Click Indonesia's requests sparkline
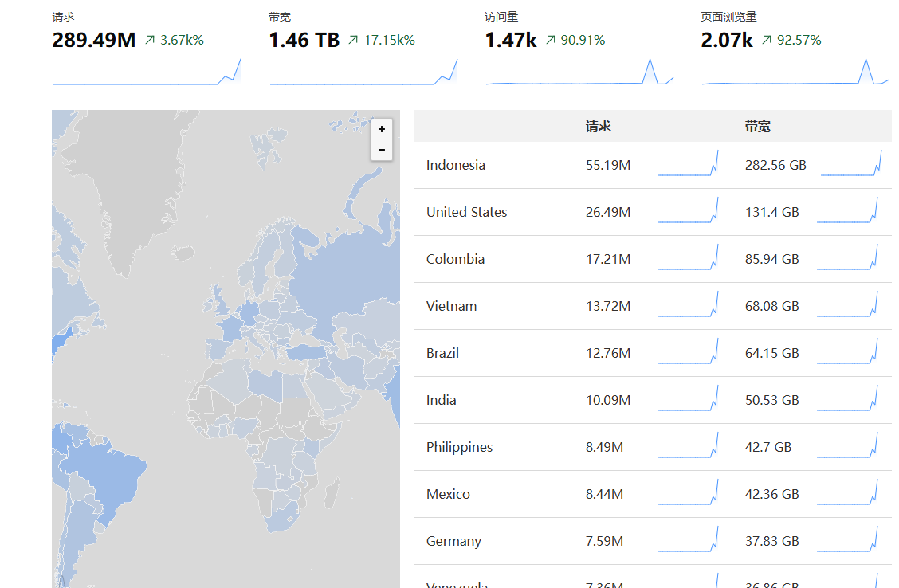The width and height of the screenshot is (899, 588). point(688,164)
